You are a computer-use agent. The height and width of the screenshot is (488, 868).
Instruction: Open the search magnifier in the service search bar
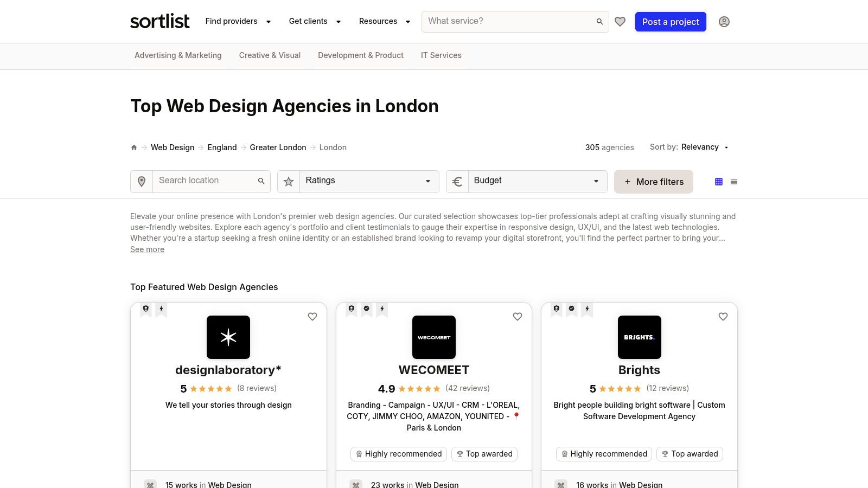point(599,21)
